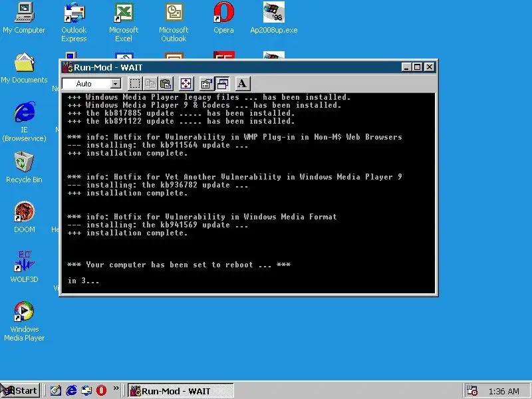Click 'Your computer has been set to reboot' text
The width and height of the screenshot is (532, 399).
click(x=179, y=265)
